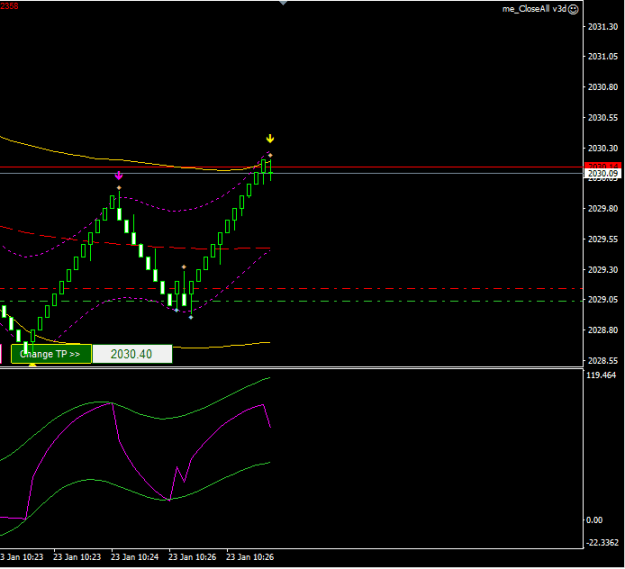Select the orange diamond below the magenta arrow

click(119, 188)
